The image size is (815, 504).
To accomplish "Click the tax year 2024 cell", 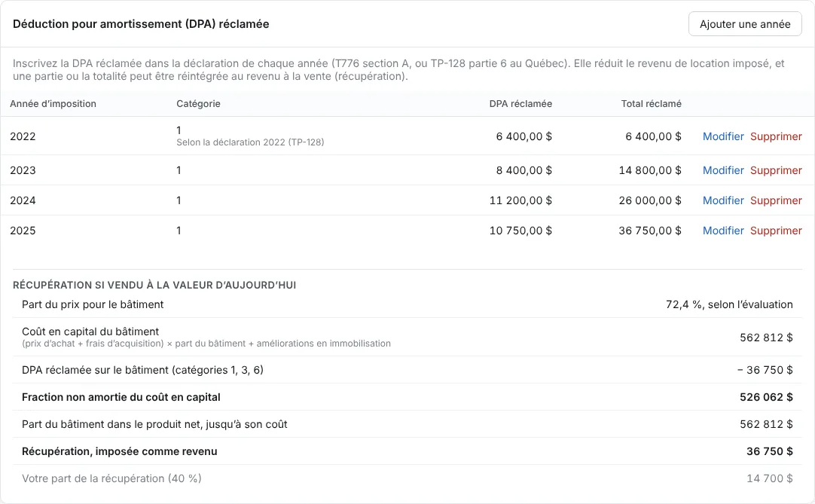I will 23,200.
